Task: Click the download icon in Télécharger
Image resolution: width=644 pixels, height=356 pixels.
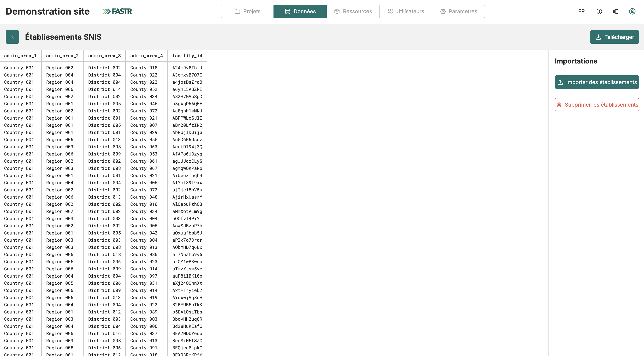Action: [x=598, y=37]
